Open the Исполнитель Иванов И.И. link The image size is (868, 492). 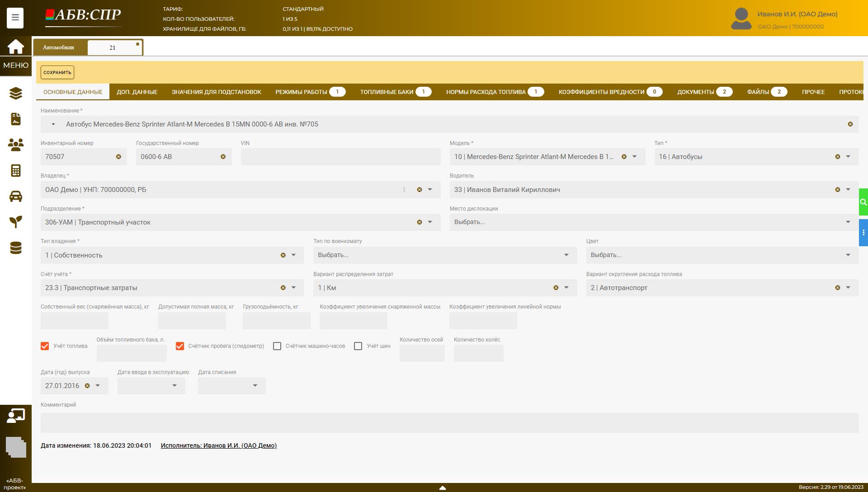pos(219,445)
